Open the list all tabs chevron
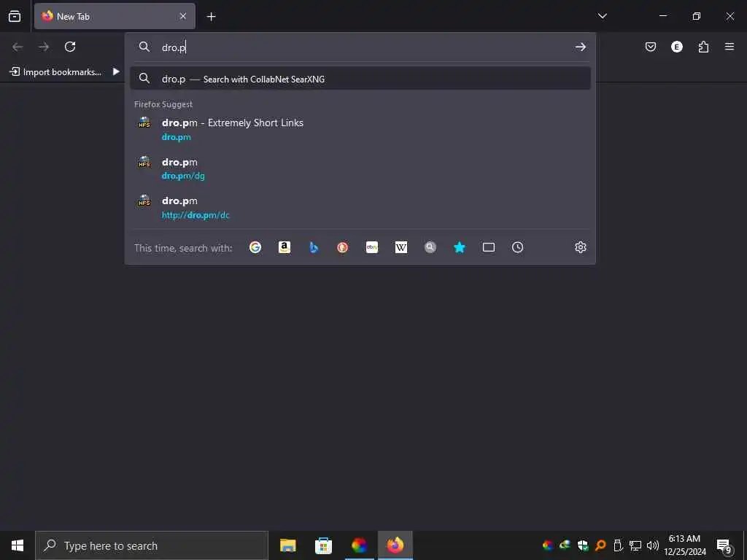Screen dimensions: 747x560 point(602,16)
